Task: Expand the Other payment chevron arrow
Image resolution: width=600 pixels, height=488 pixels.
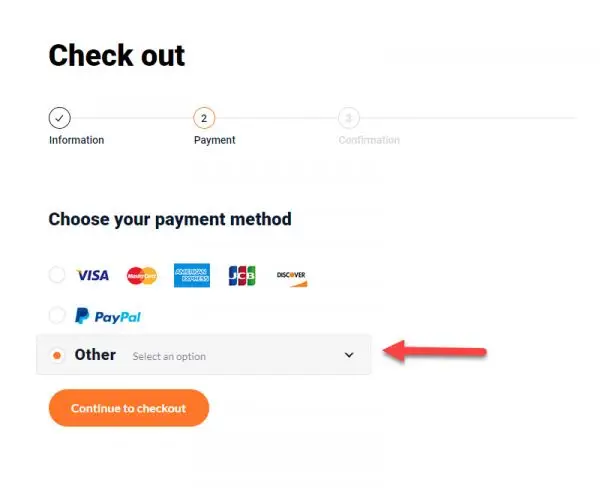Action: [x=349, y=355]
